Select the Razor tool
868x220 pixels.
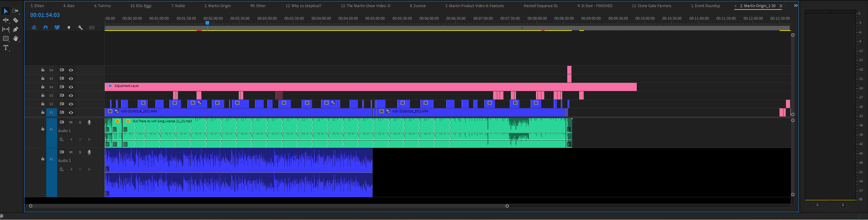[x=15, y=20]
